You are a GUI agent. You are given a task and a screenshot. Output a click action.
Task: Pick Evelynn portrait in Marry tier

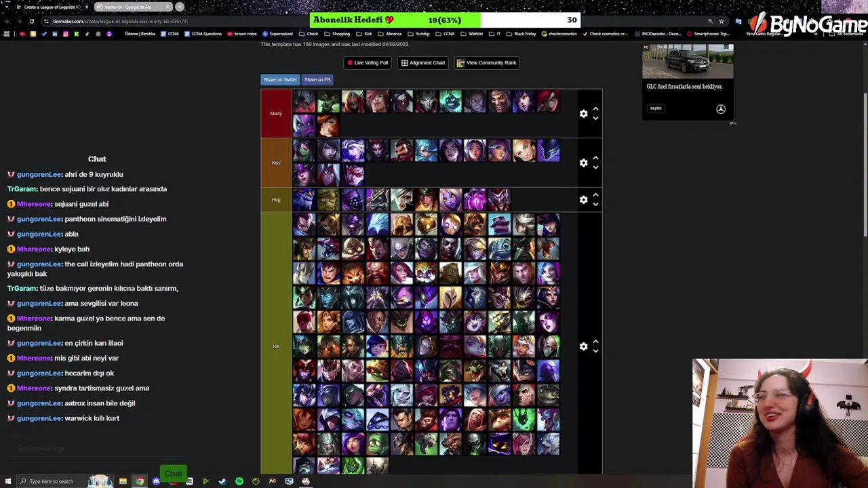pyautogui.click(x=304, y=126)
